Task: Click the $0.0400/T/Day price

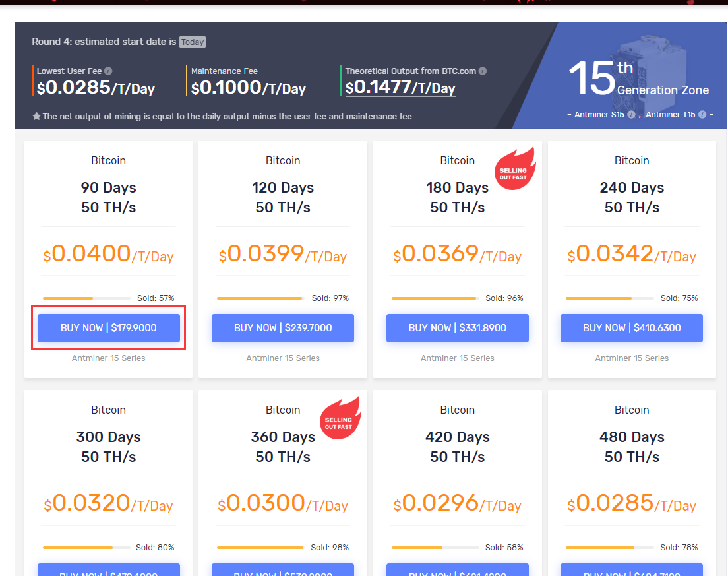Action: click(108, 254)
